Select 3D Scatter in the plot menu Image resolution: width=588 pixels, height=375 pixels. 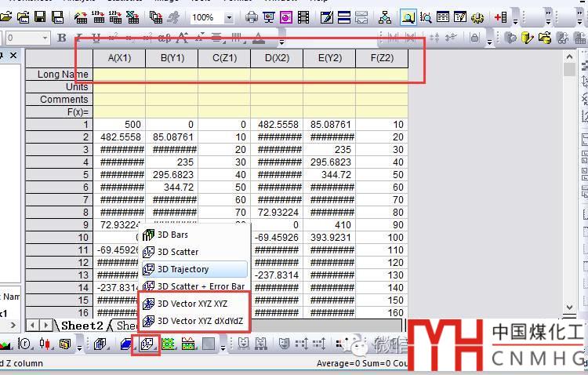click(x=177, y=252)
